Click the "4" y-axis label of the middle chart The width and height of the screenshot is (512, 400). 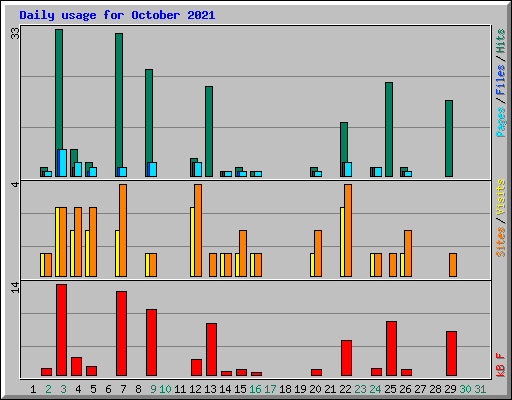coord(15,184)
